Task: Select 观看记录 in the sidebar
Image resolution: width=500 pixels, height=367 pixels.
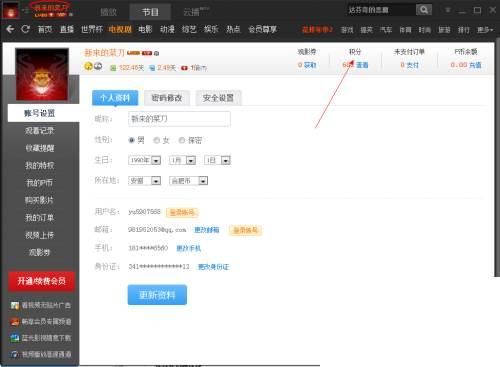Action: 39,131
